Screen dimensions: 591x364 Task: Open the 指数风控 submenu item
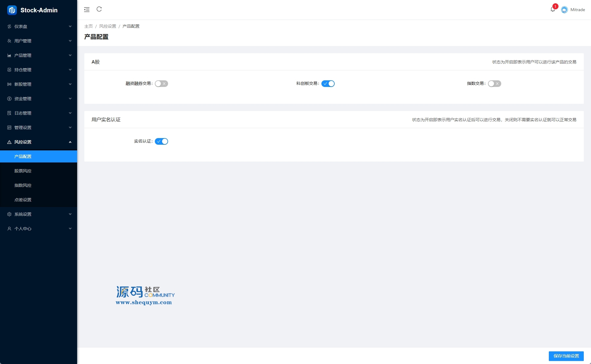23,185
